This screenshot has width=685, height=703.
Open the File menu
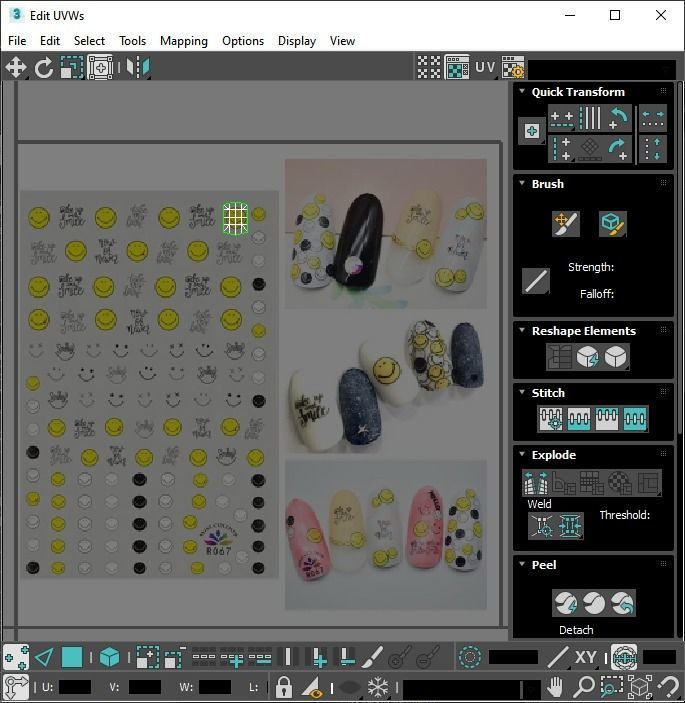click(x=17, y=41)
